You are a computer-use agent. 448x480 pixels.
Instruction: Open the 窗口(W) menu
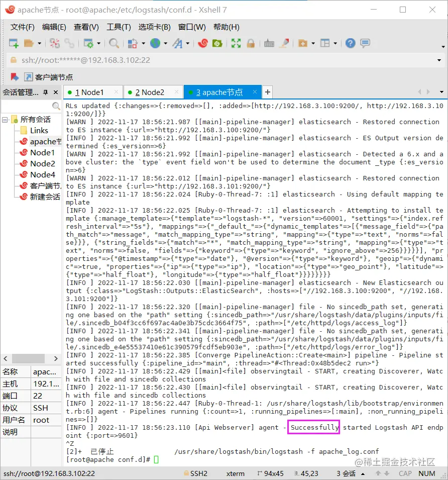point(192,27)
